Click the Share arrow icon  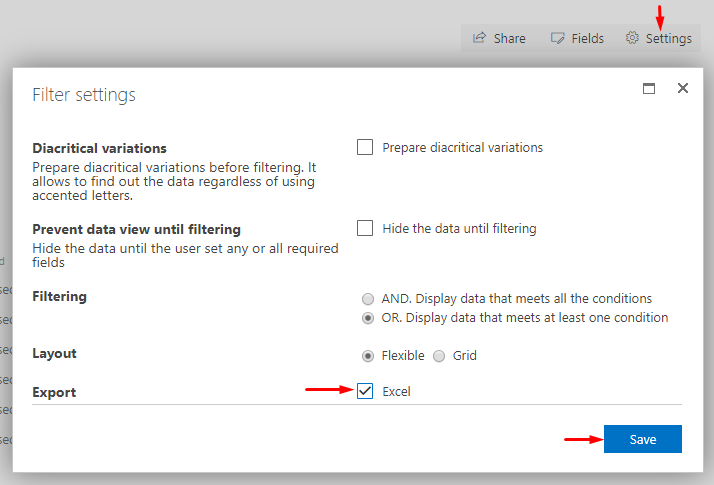pos(479,38)
